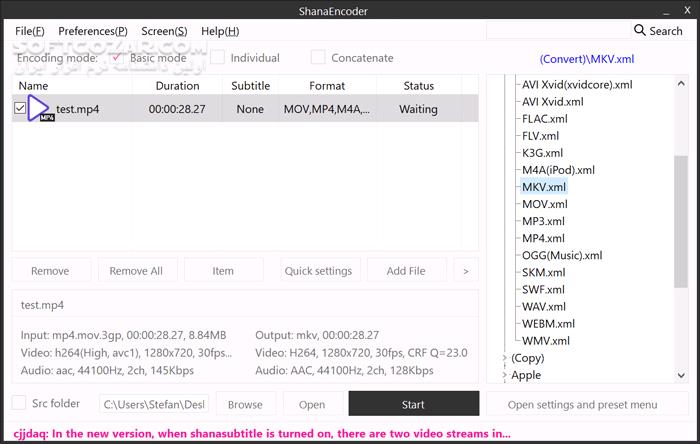Toggle the test.mp4 row checkbox
Screen dimensions: 700x444
[20, 108]
